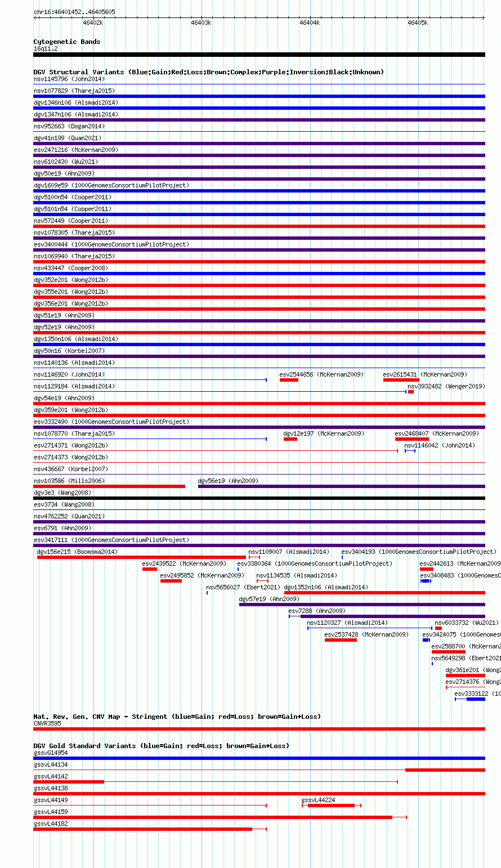Select the dgv1352n106 (Alsmadi2014) red bar

click(x=384, y=593)
